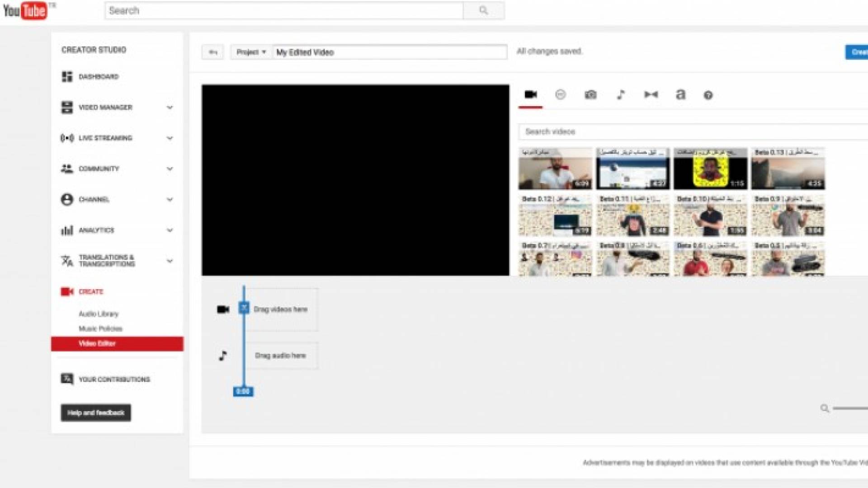
Task: Open the transitions bowtie tab icon
Action: [x=651, y=95]
